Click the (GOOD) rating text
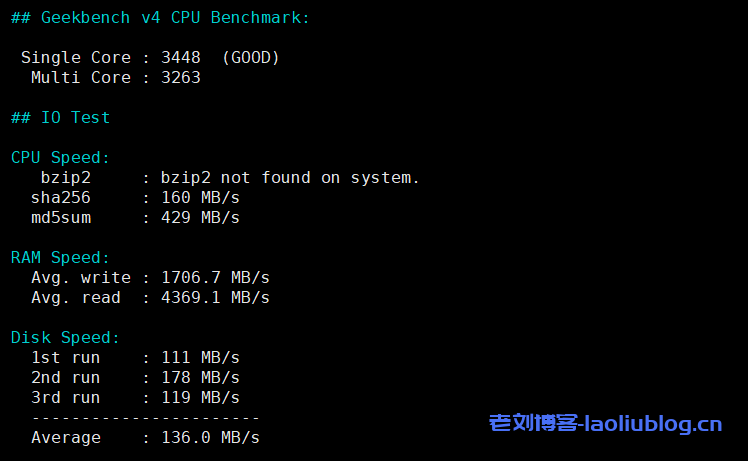 pyautogui.click(x=250, y=58)
